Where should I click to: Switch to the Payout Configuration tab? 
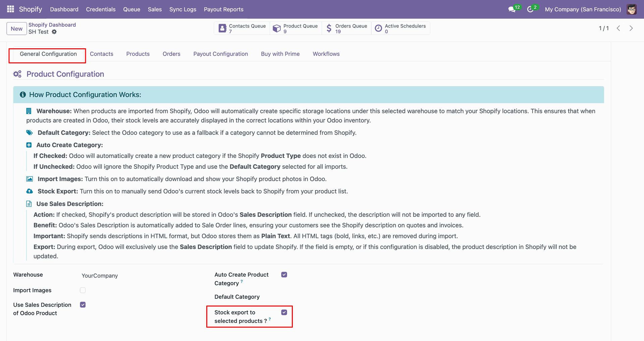[x=221, y=54]
